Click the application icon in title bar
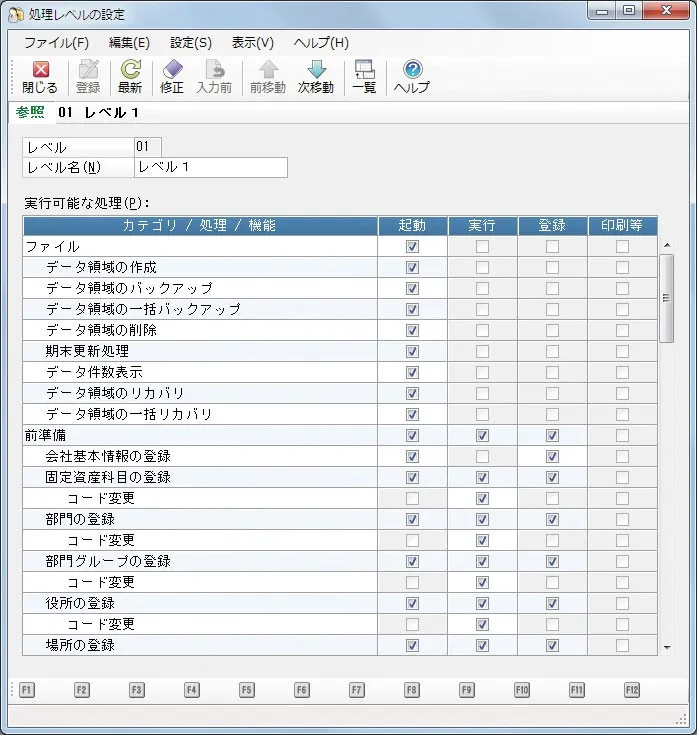Viewport: 697px width, 735px height. pos(16,15)
